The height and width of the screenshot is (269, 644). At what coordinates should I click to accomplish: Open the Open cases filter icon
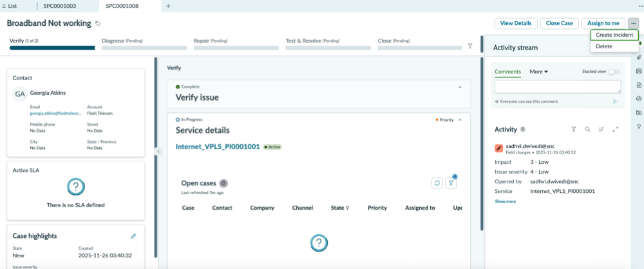click(x=451, y=183)
